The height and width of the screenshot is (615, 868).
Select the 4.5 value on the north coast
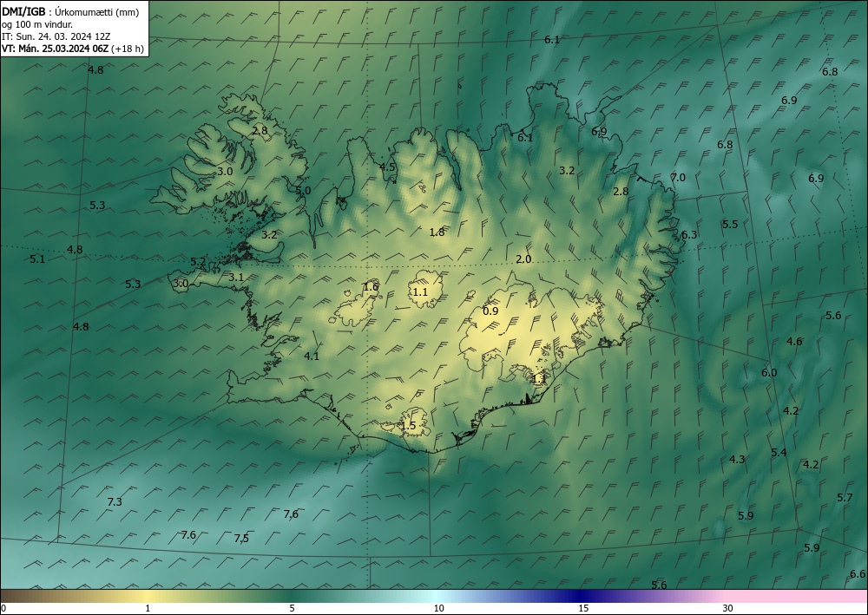coord(387,167)
